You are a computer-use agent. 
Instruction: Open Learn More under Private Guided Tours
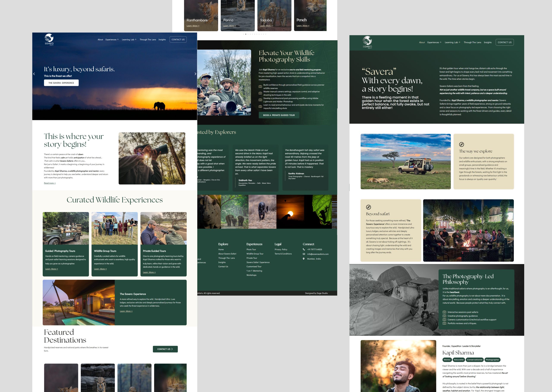pos(149,272)
